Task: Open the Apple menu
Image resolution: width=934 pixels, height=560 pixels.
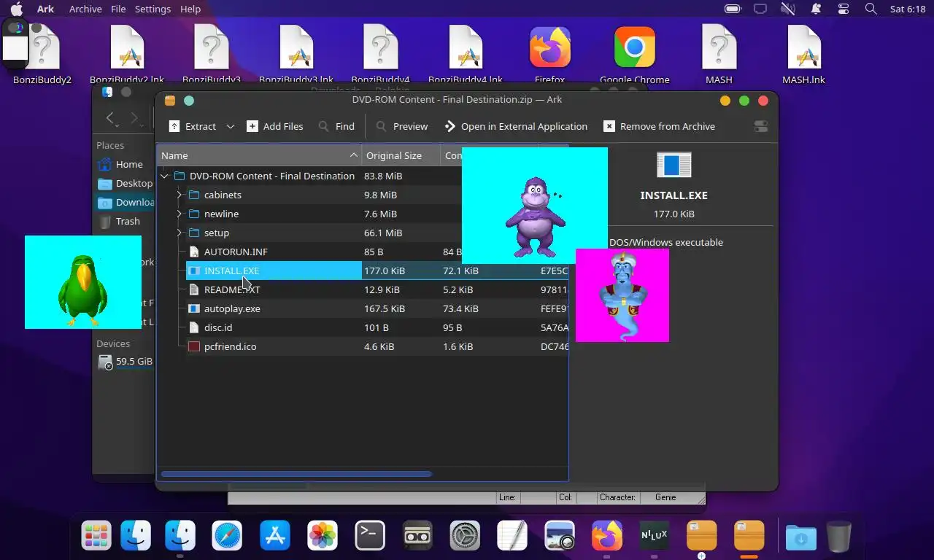Action: (16, 9)
